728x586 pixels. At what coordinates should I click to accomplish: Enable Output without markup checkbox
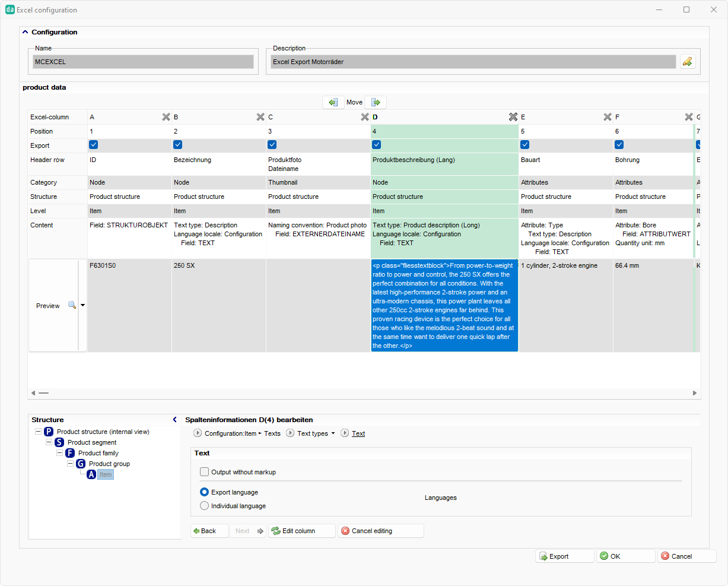tap(205, 472)
